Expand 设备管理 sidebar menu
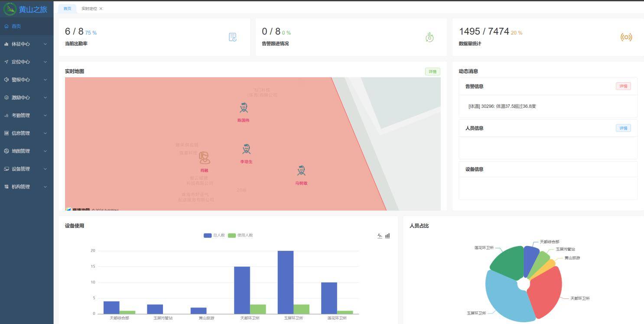 point(26,169)
